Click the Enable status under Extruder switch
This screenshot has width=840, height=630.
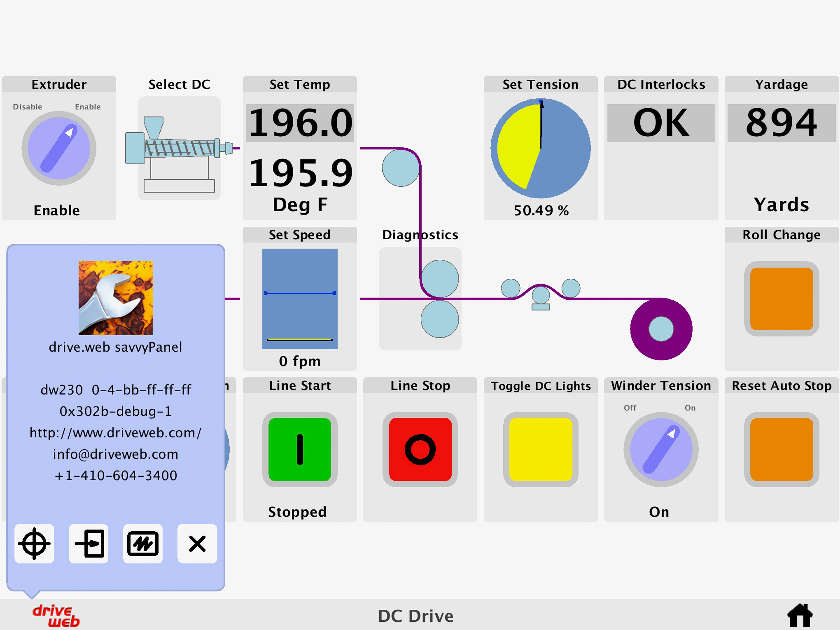tap(57, 210)
